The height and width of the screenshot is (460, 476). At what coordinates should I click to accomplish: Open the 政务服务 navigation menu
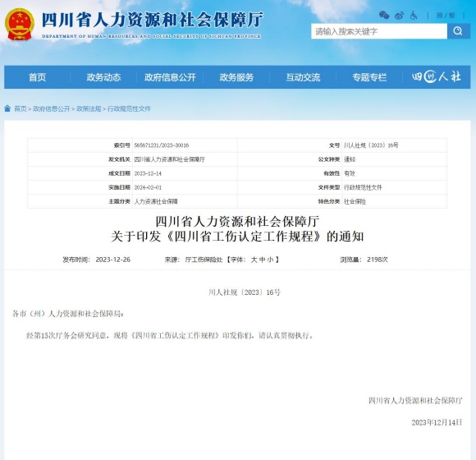pos(236,77)
